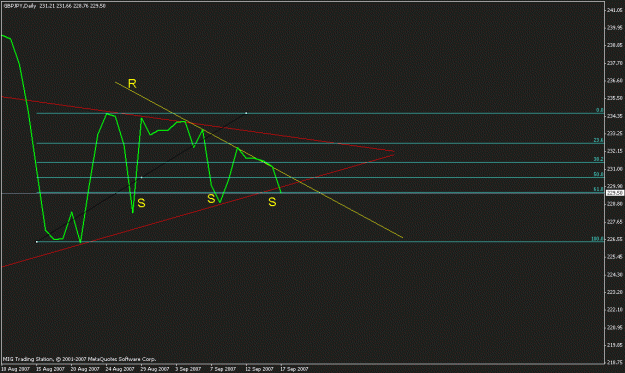Click the 226.55 price axis label
The height and width of the screenshot is (373, 625).
pos(615,239)
